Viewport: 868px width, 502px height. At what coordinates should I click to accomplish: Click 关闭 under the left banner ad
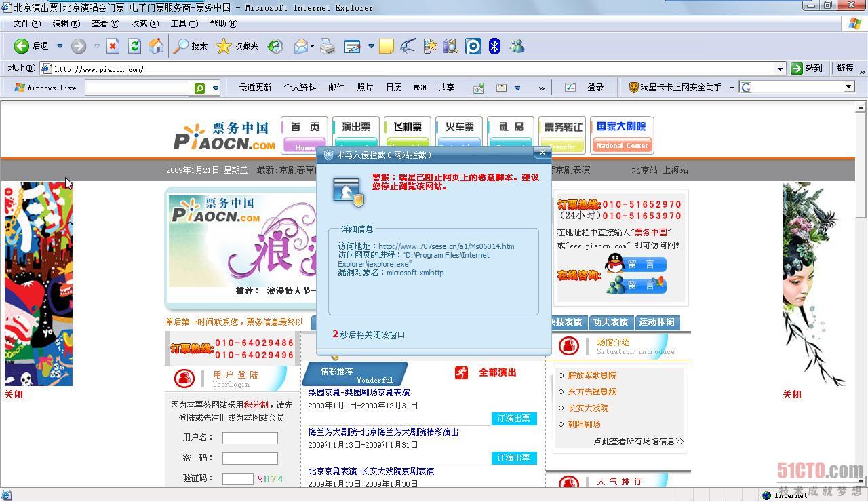[14, 394]
